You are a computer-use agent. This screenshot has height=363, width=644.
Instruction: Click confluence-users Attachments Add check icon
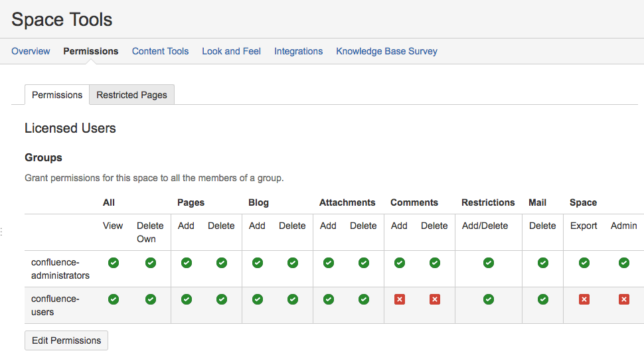pyautogui.click(x=329, y=299)
